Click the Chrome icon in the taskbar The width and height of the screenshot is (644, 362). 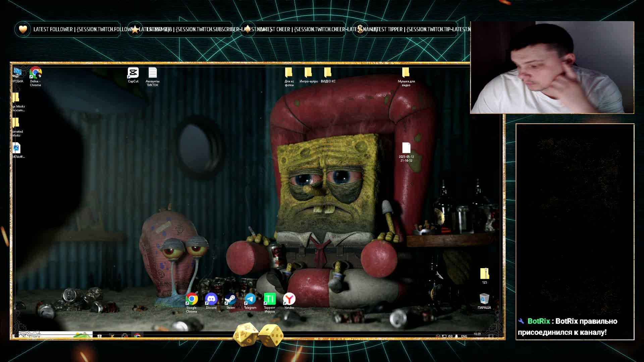pos(137,336)
